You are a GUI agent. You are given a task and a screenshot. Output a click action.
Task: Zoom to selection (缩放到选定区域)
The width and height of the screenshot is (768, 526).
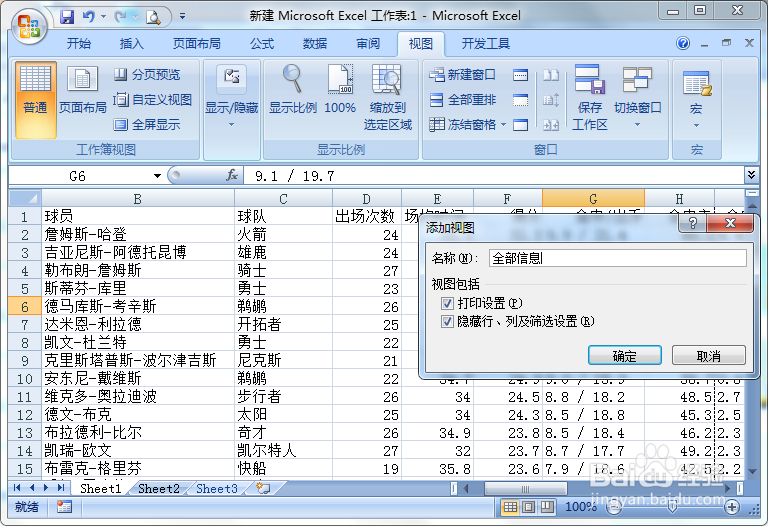pos(387,98)
